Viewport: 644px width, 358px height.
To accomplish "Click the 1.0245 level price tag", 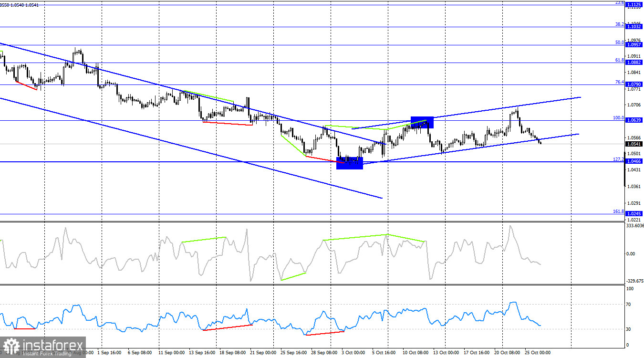I will point(634,214).
